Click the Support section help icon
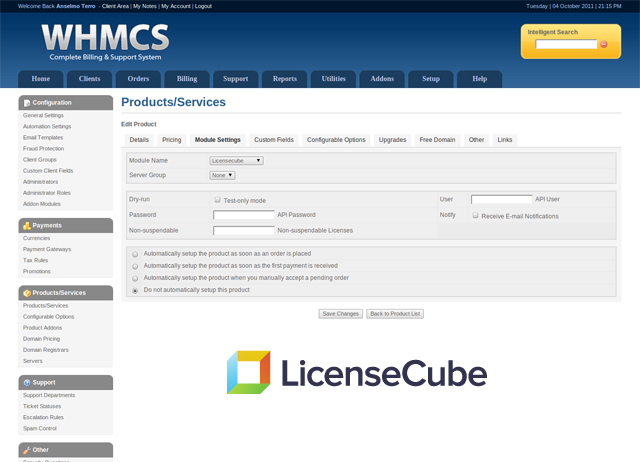The width and height of the screenshot is (640, 462). coord(27,383)
